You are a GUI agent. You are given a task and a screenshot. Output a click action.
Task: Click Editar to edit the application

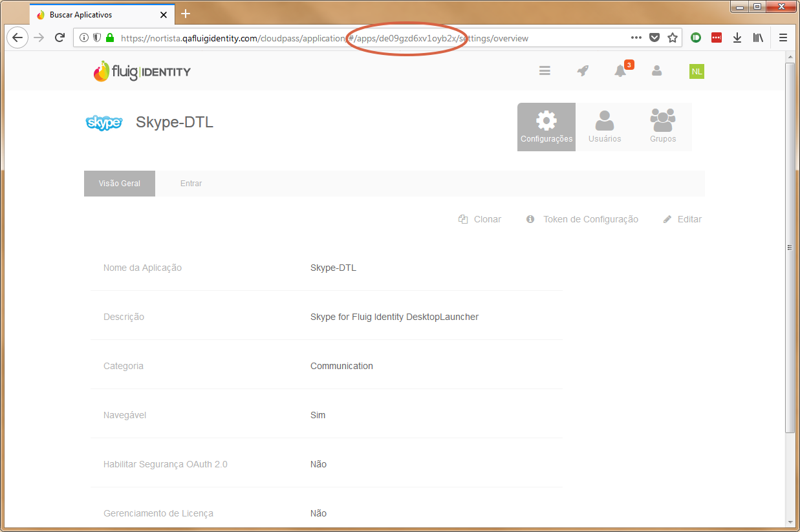682,219
